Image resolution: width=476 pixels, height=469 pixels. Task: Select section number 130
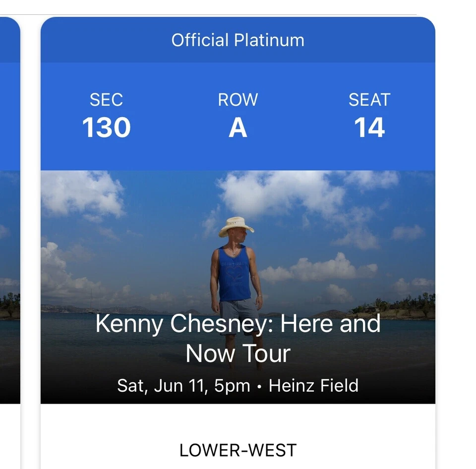[x=106, y=127]
